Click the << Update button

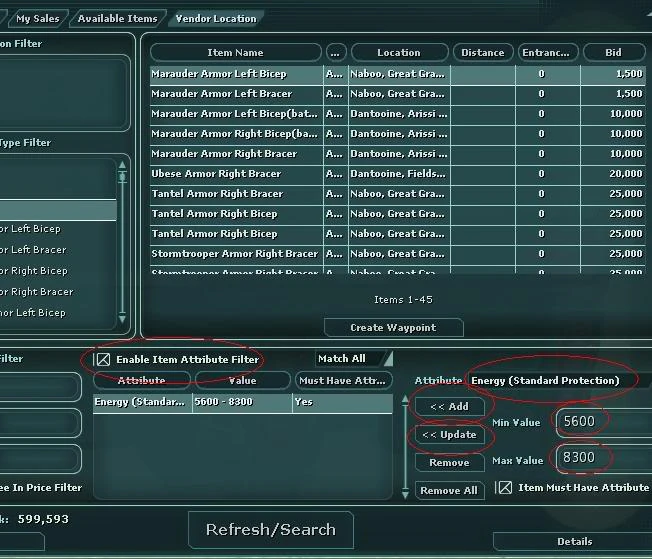pos(449,435)
